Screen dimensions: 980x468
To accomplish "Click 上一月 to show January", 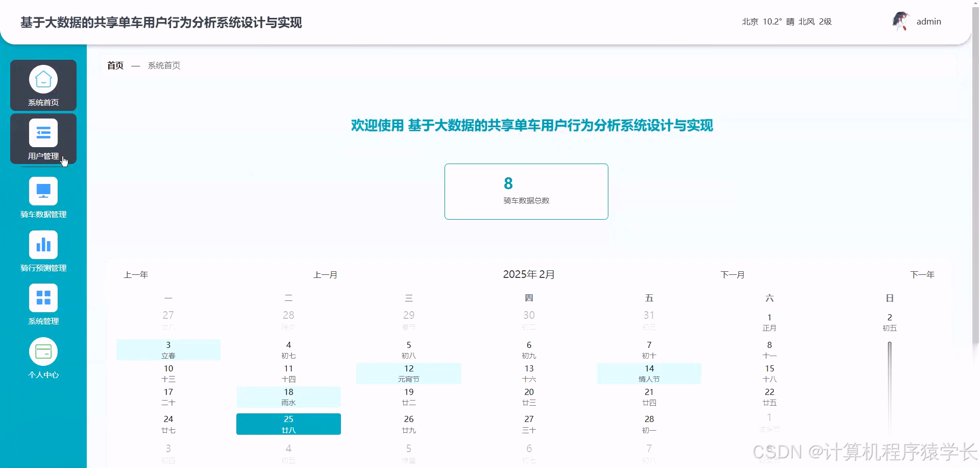I will 325,274.
